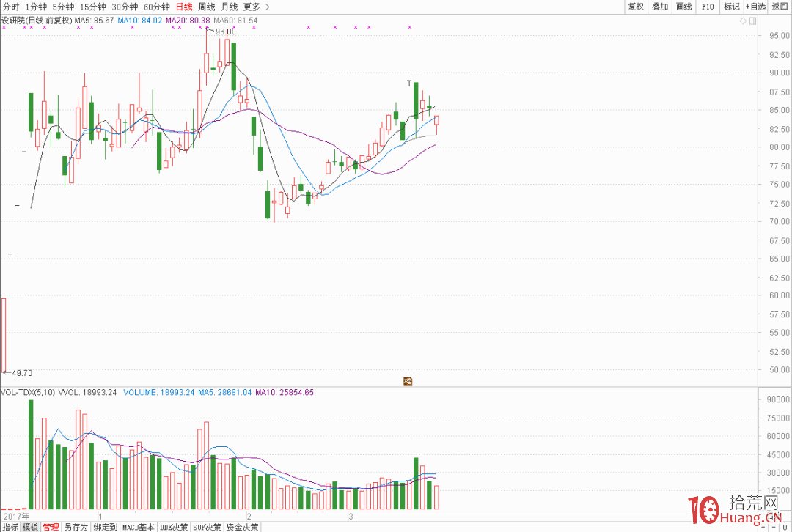Open F10 company info
The width and height of the screenshot is (792, 532).
(x=708, y=7)
